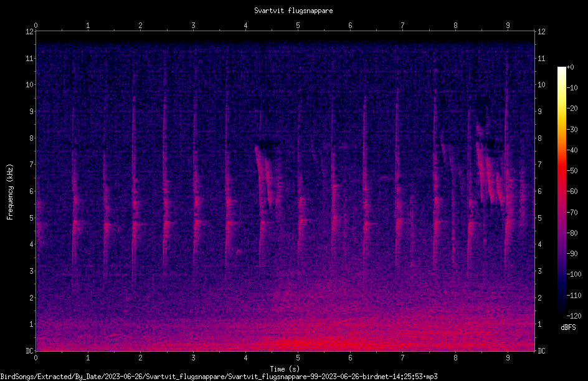Image resolution: width=588 pixels, height=381 pixels.
Task: Click the "Time (s)" axis label
Action: coord(285,369)
